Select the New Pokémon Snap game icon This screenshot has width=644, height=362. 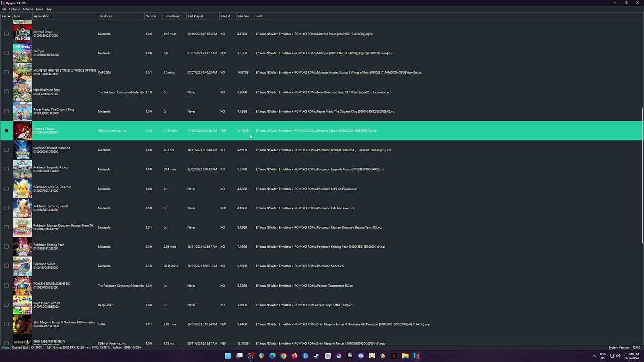tap(23, 92)
